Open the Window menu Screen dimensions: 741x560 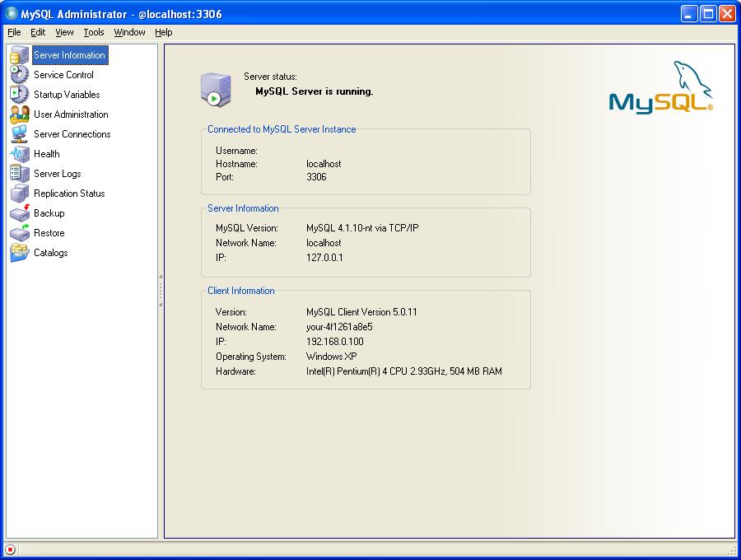pyautogui.click(x=129, y=32)
